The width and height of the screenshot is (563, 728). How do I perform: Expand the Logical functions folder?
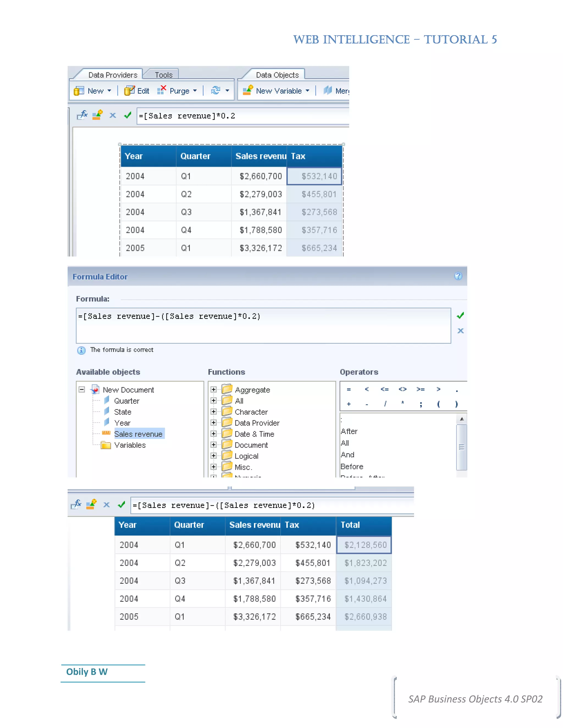pyautogui.click(x=213, y=455)
